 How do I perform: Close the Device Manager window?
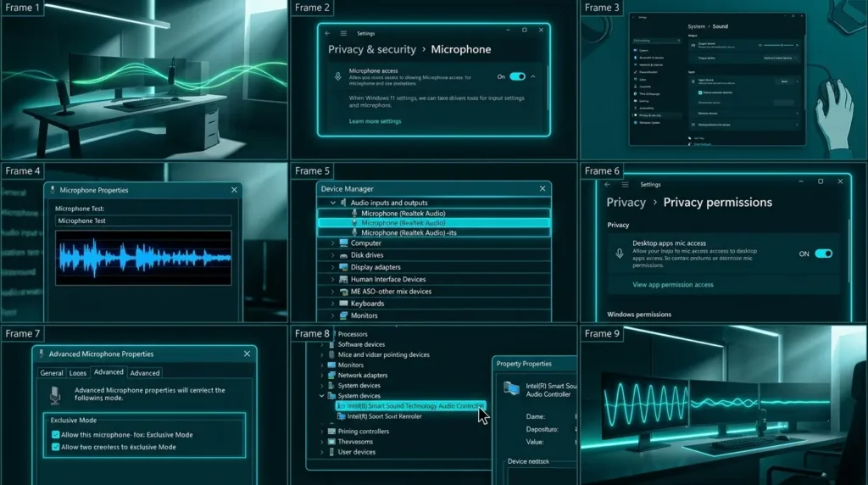(542, 189)
